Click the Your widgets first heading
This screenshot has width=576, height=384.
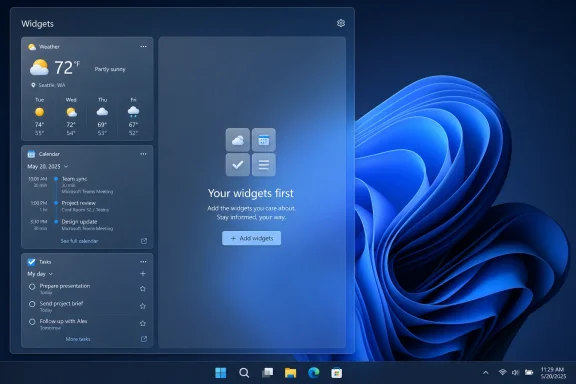click(251, 193)
